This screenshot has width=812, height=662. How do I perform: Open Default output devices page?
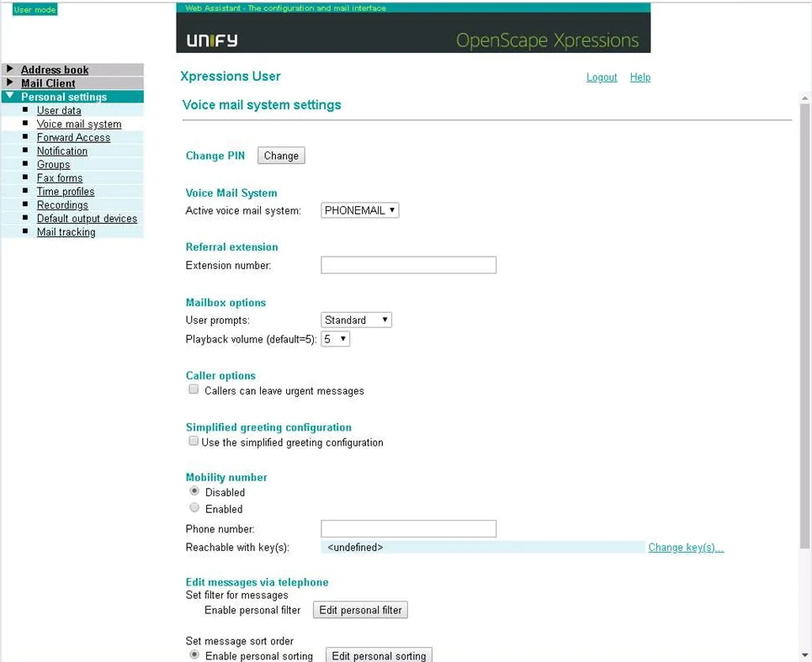87,218
